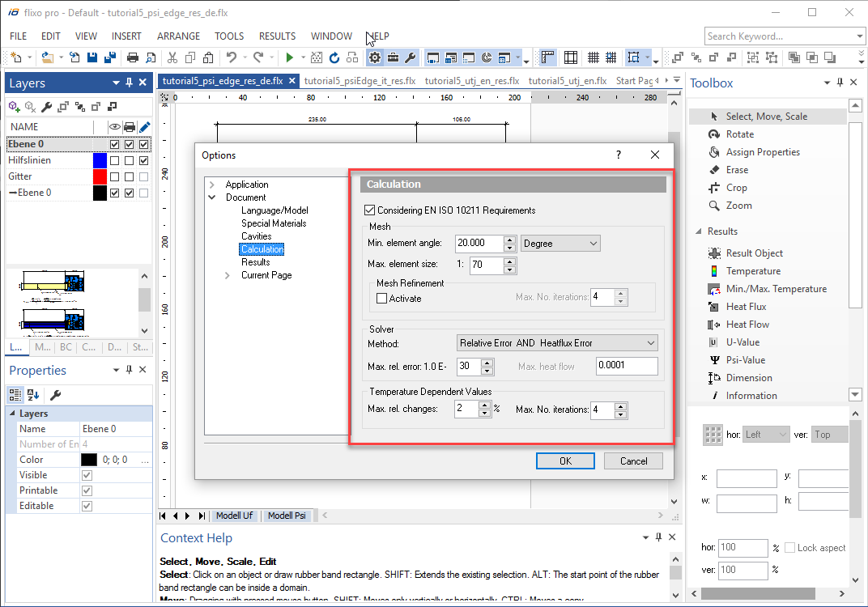Open the RESULTS menu
868x607 pixels.
coord(277,36)
